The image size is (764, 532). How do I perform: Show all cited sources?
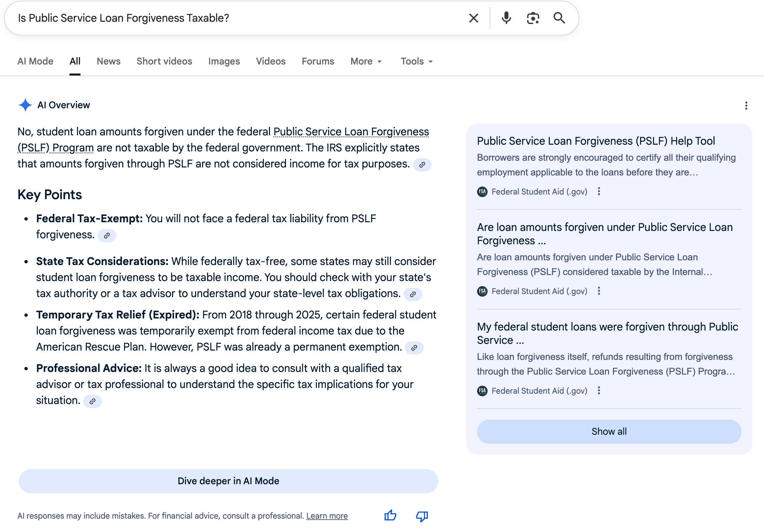coord(608,431)
